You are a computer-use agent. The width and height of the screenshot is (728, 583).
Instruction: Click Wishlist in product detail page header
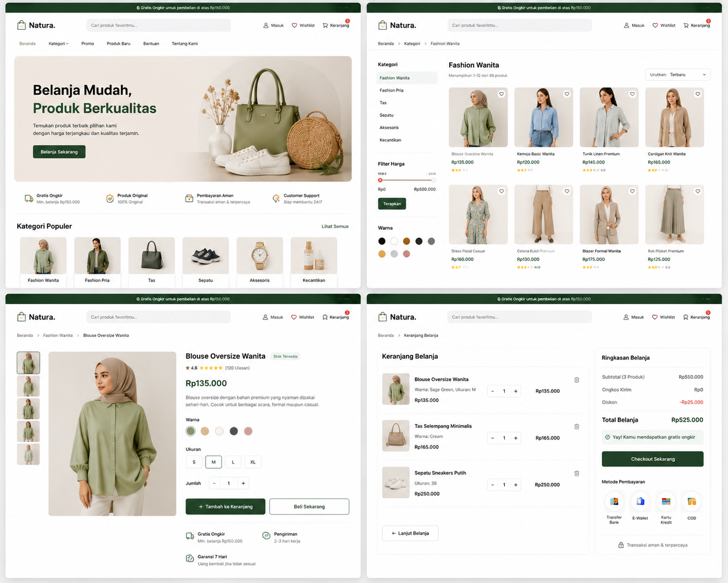coord(302,317)
